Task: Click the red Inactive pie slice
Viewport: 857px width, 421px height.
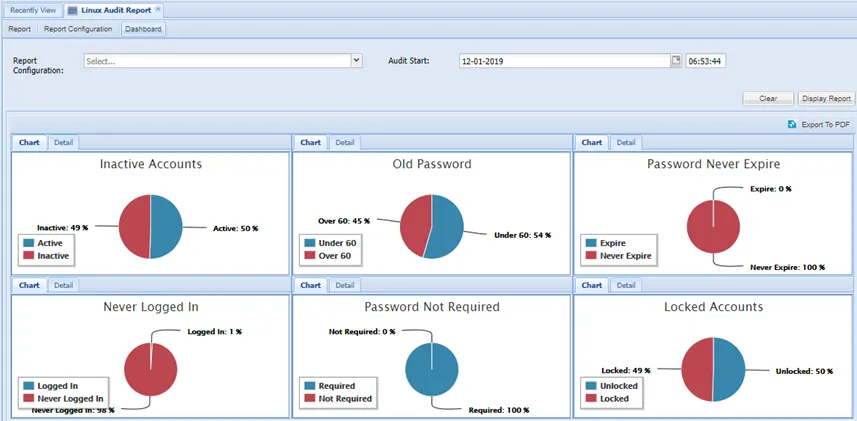Action: 134,226
